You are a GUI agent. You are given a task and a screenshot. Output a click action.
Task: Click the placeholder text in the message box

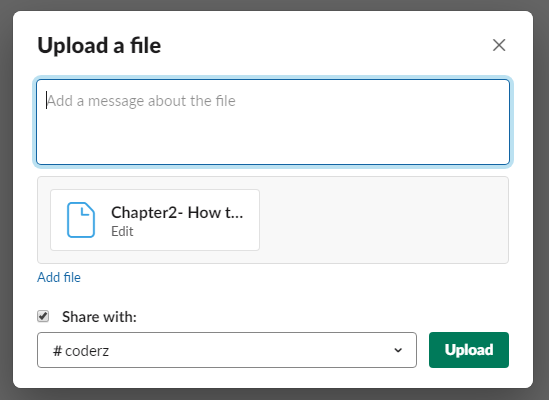(141, 101)
